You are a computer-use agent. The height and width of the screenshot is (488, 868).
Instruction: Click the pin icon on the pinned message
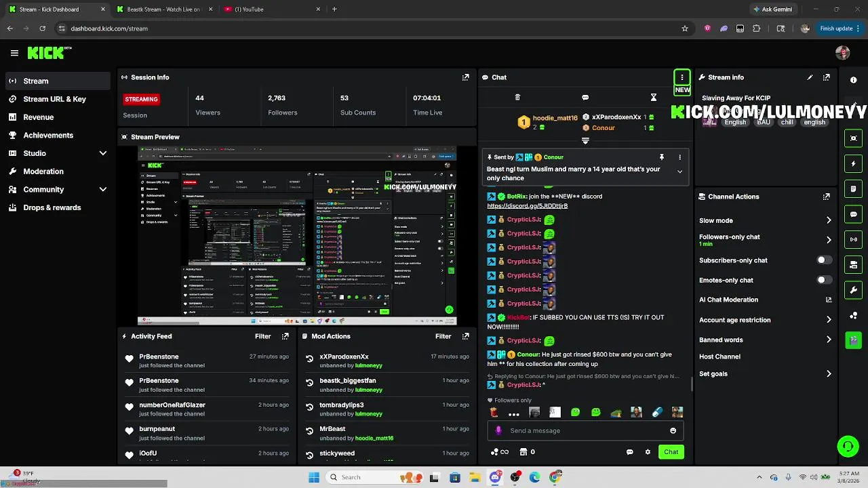(x=661, y=157)
